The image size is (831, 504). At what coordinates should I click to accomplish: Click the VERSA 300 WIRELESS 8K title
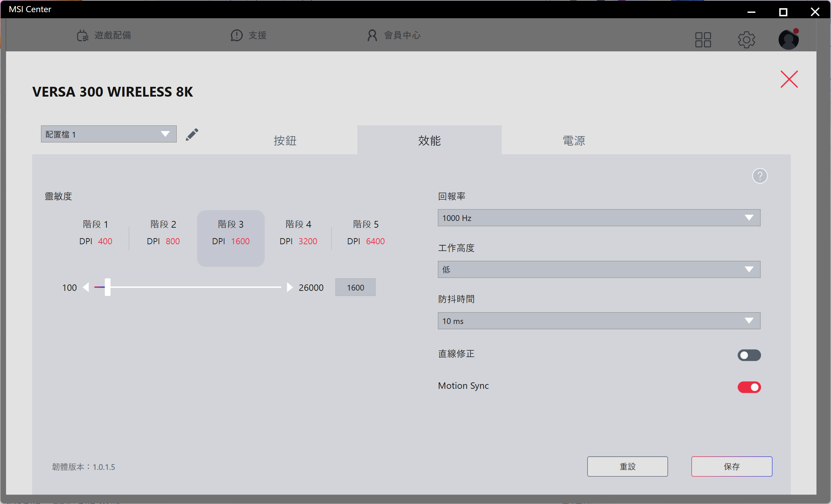113,92
